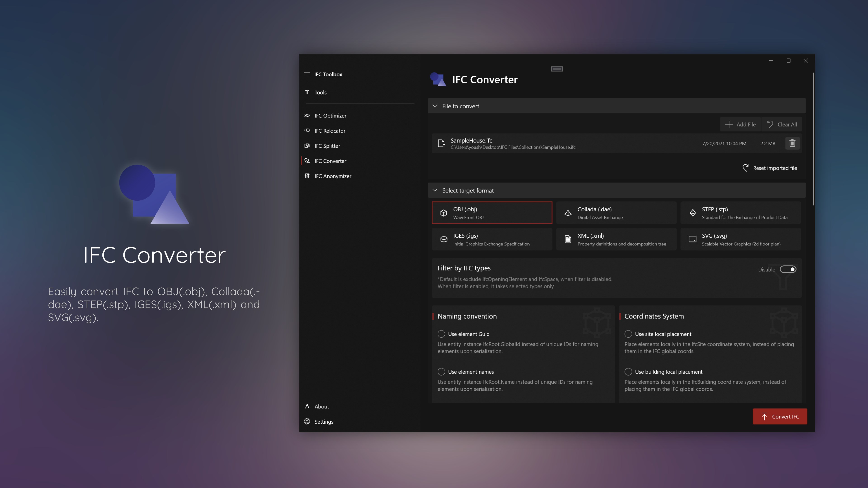The height and width of the screenshot is (488, 868).
Task: Collapse the File to convert section
Action: coord(435,106)
